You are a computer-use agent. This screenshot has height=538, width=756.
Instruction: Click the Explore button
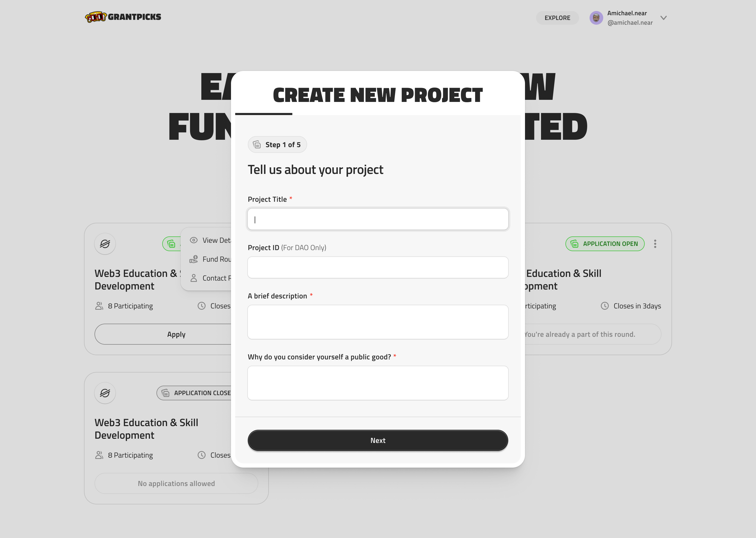pyautogui.click(x=557, y=18)
